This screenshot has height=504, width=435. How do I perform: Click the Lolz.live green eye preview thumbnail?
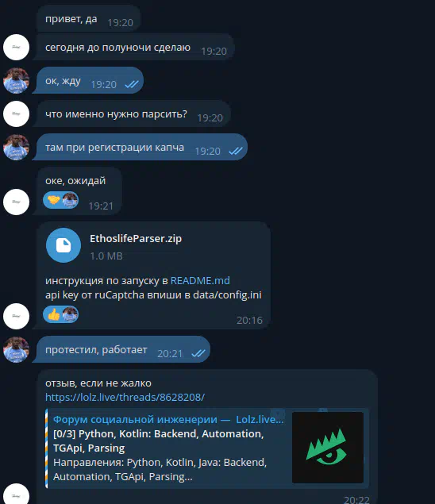328,448
